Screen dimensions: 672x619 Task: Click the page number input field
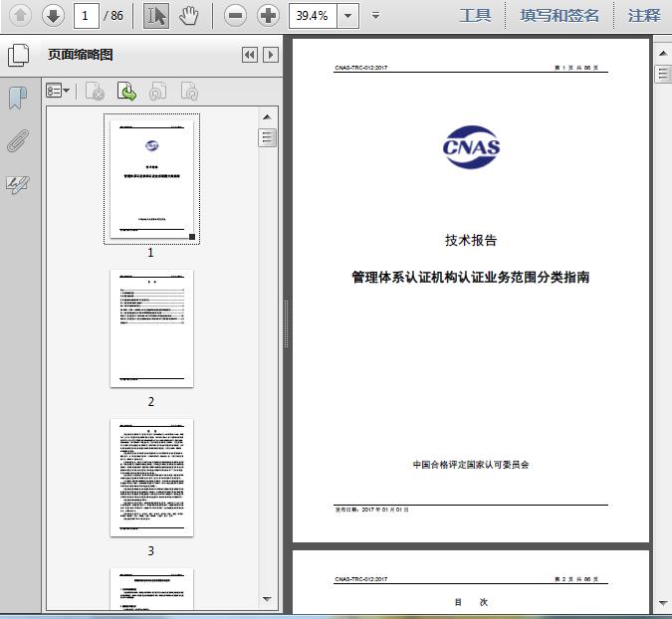(88, 15)
